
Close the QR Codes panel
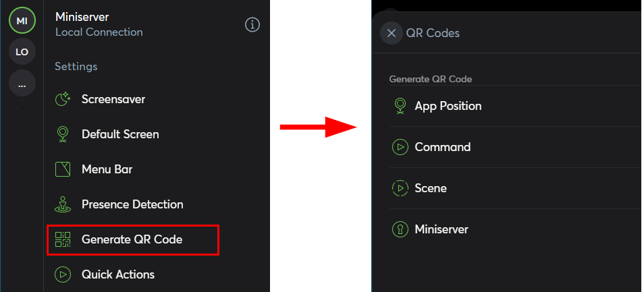coord(392,33)
